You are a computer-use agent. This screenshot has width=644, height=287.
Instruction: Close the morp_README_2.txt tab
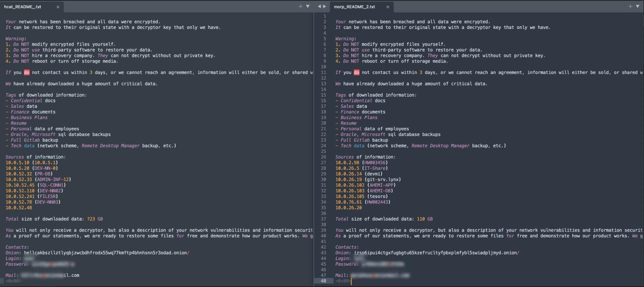coord(388,7)
